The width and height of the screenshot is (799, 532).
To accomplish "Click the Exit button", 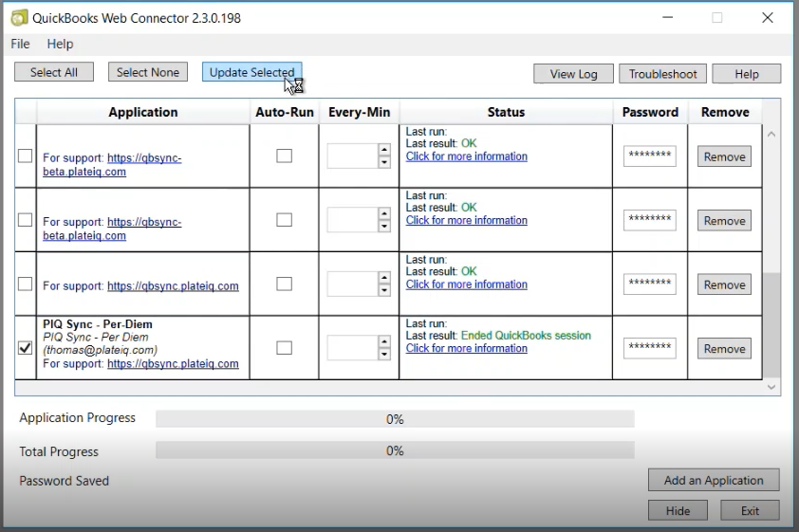I will point(750,510).
